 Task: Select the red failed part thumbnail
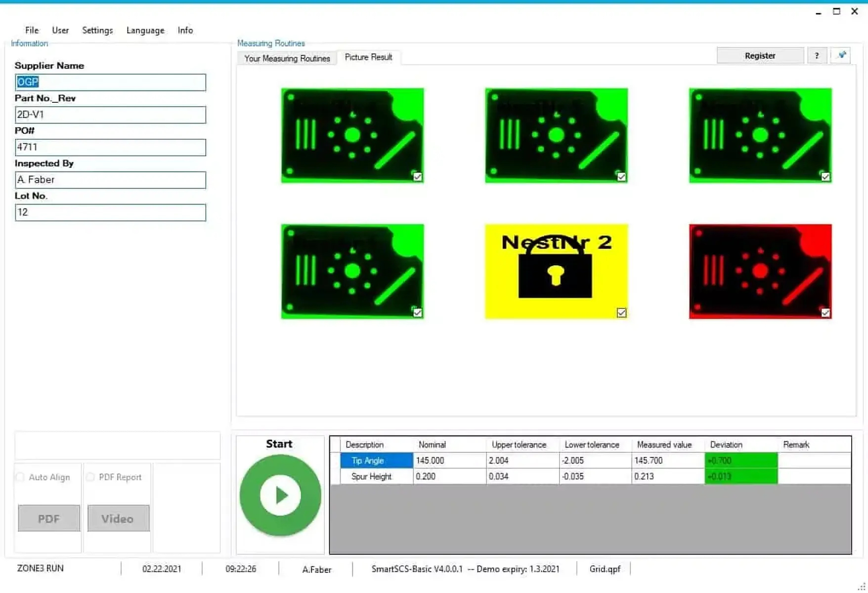tap(760, 271)
